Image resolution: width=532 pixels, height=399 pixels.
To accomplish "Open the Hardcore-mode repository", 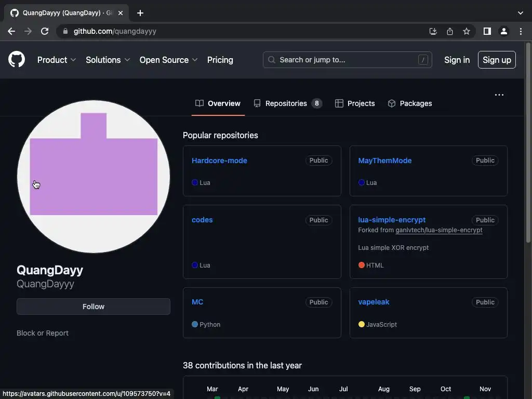I will click(219, 161).
